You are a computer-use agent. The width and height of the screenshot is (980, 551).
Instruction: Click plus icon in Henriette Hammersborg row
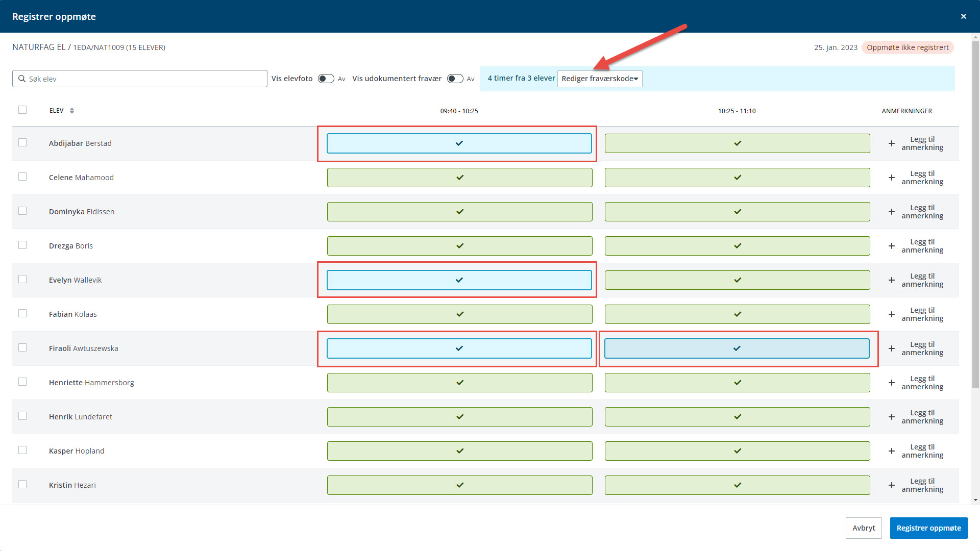coord(891,383)
